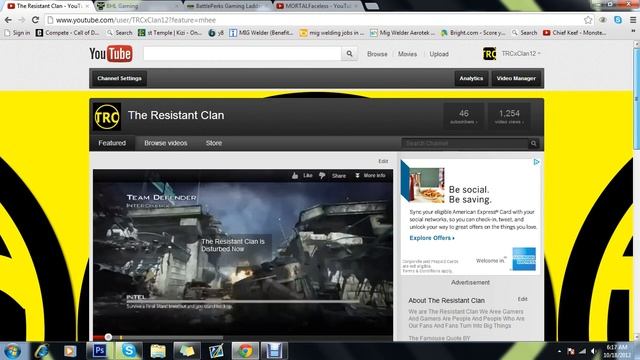Click the Channel Settings button
This screenshot has width=640, height=360.
119,78
